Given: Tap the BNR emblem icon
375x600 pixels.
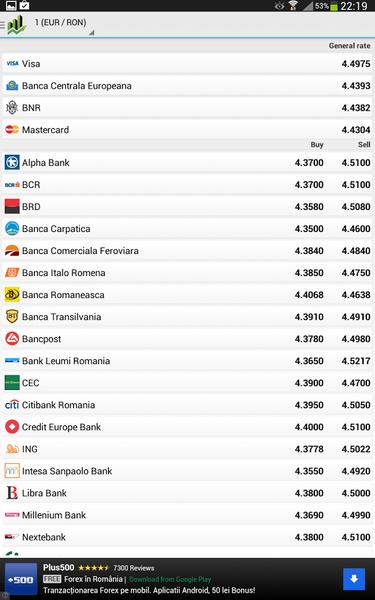Looking at the screenshot, I should (12, 108).
